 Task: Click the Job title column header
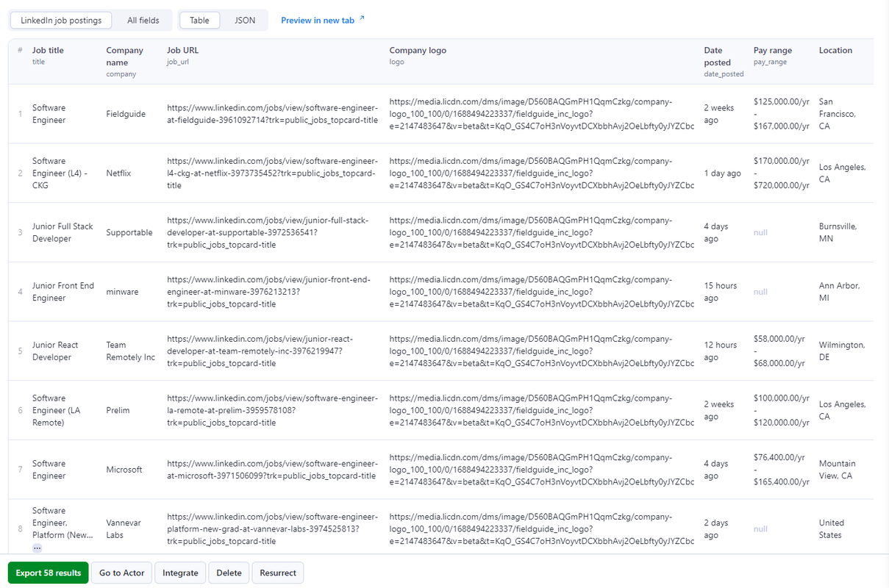[x=48, y=51]
